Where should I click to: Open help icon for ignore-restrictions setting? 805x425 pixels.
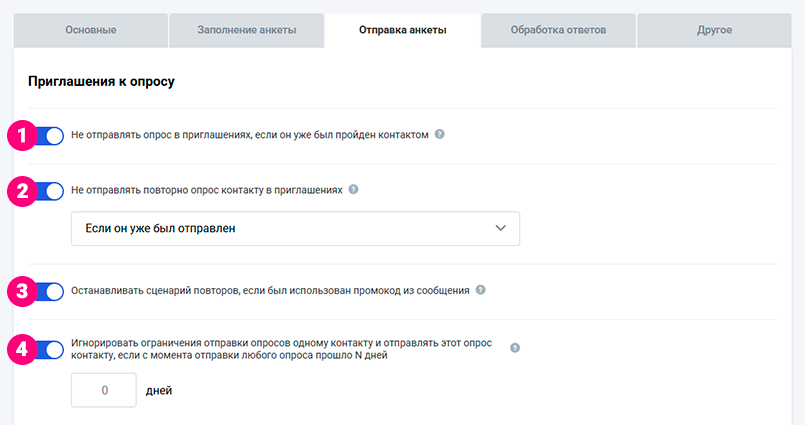coord(515,348)
